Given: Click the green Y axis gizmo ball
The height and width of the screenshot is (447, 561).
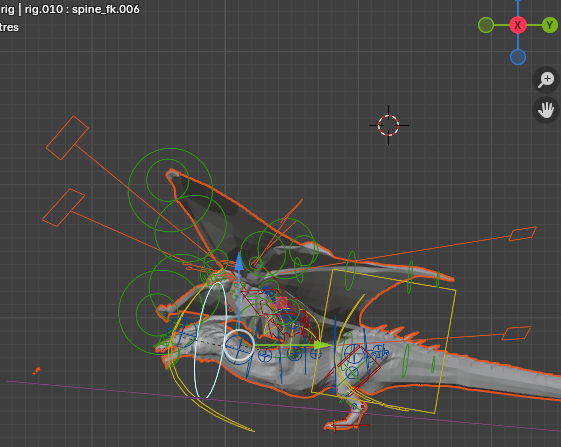Looking at the screenshot, I should tap(550, 25).
